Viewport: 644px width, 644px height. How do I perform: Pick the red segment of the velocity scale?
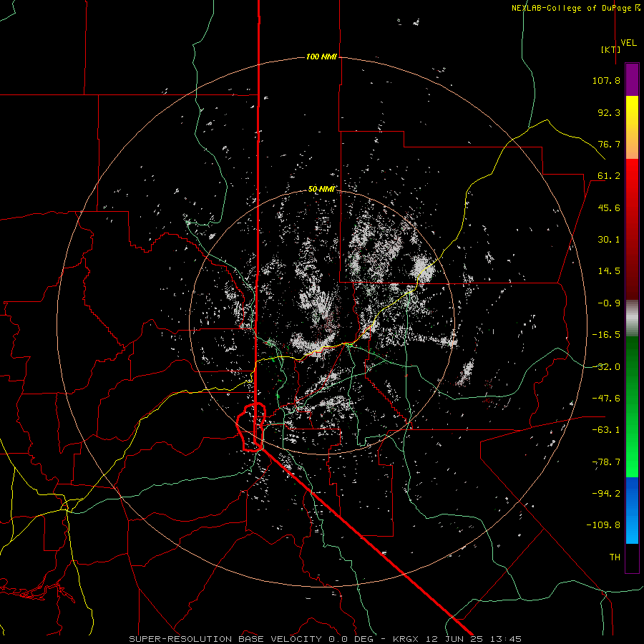click(x=632, y=229)
